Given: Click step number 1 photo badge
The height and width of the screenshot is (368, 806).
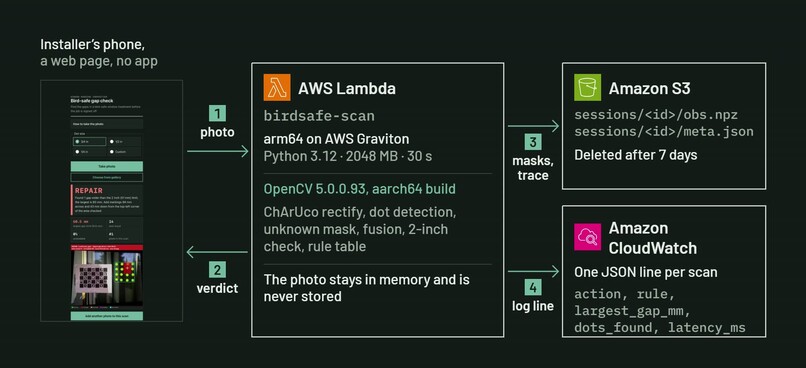Looking at the screenshot, I should tap(217, 113).
